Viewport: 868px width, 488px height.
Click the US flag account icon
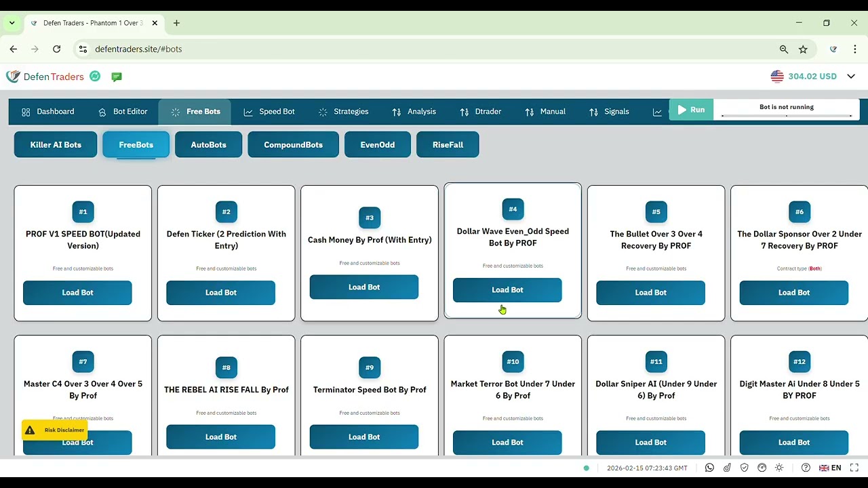click(777, 77)
